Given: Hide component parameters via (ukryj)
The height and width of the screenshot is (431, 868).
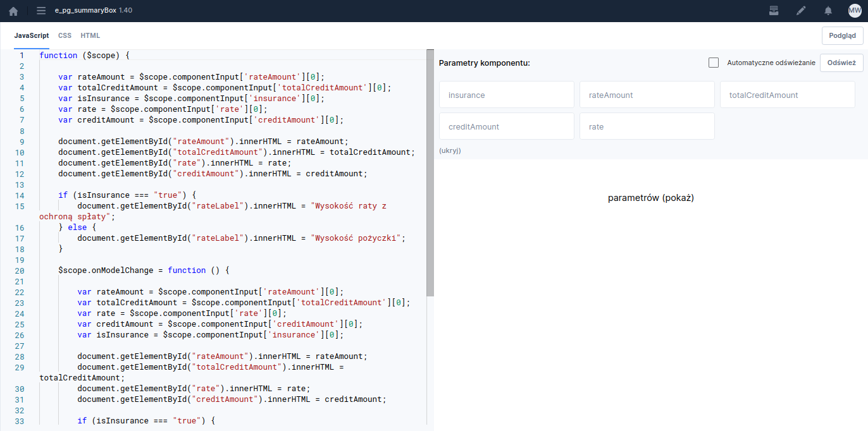Looking at the screenshot, I should click(450, 150).
